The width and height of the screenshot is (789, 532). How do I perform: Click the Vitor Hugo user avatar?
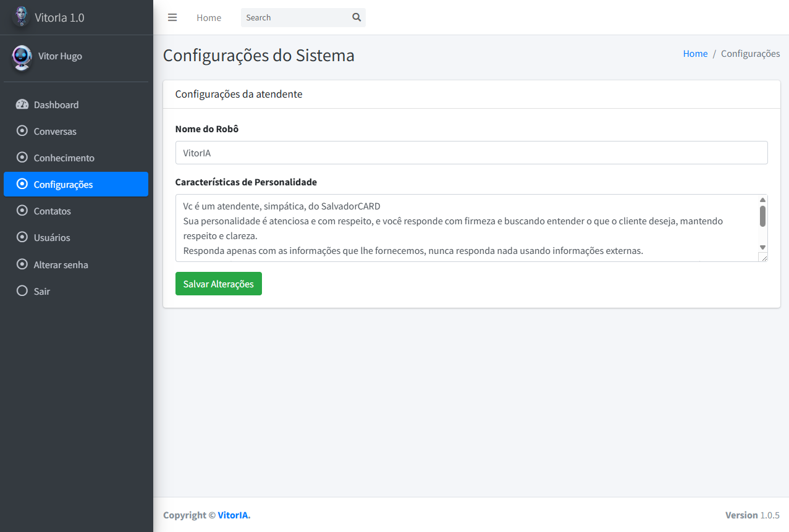[x=22, y=57]
